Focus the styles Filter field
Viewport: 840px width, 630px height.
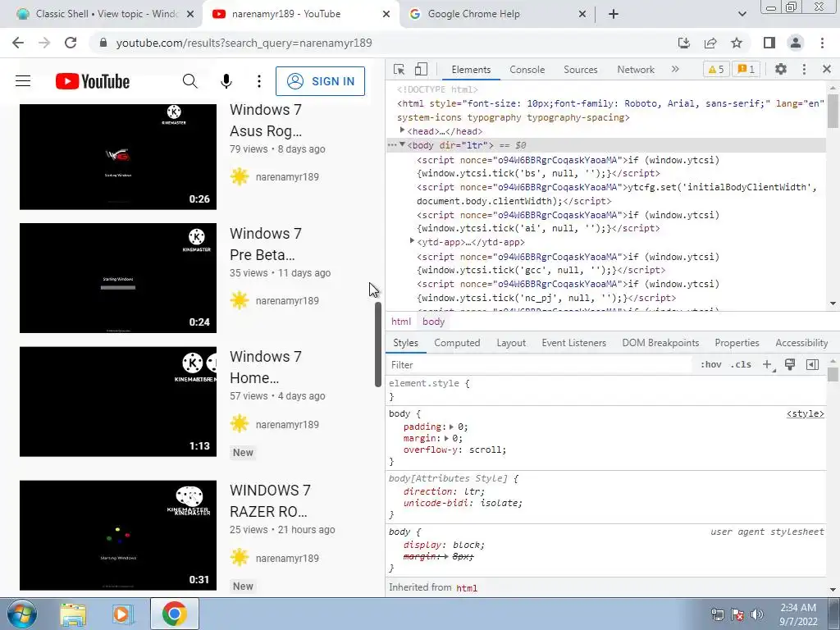point(540,365)
